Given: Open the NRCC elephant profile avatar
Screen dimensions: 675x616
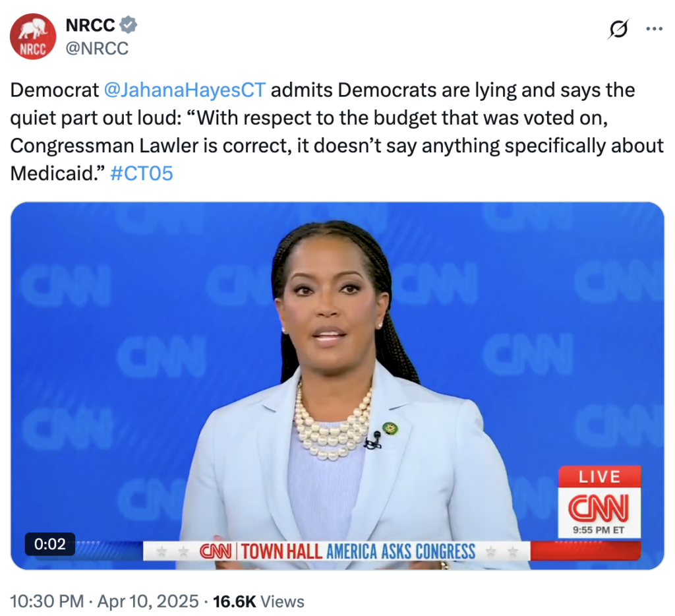Looking at the screenshot, I should 33,36.
